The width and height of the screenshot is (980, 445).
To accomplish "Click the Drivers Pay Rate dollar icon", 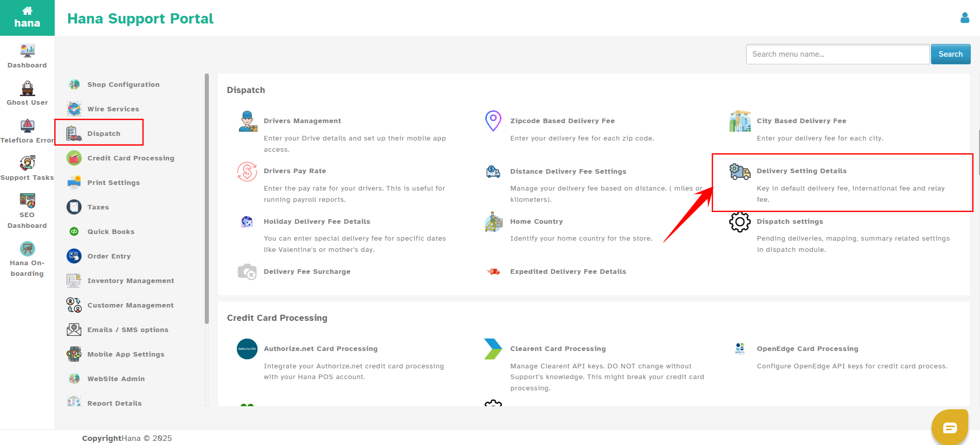I will tap(247, 172).
